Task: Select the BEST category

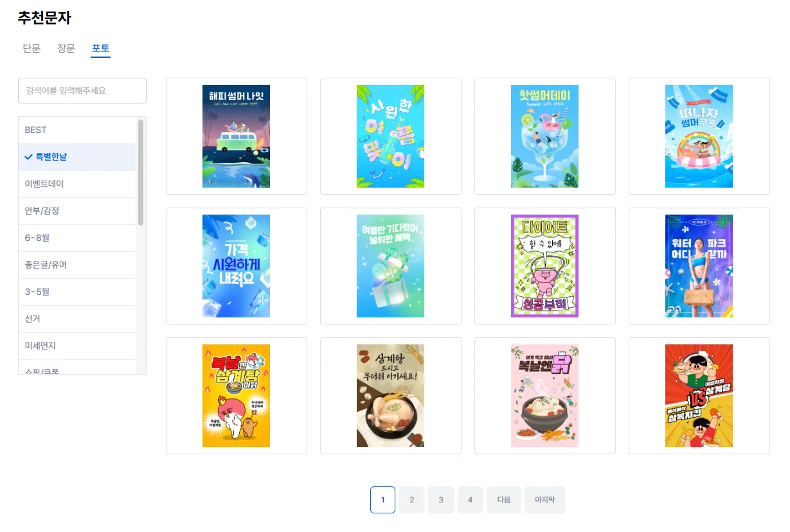Action: 77,130
